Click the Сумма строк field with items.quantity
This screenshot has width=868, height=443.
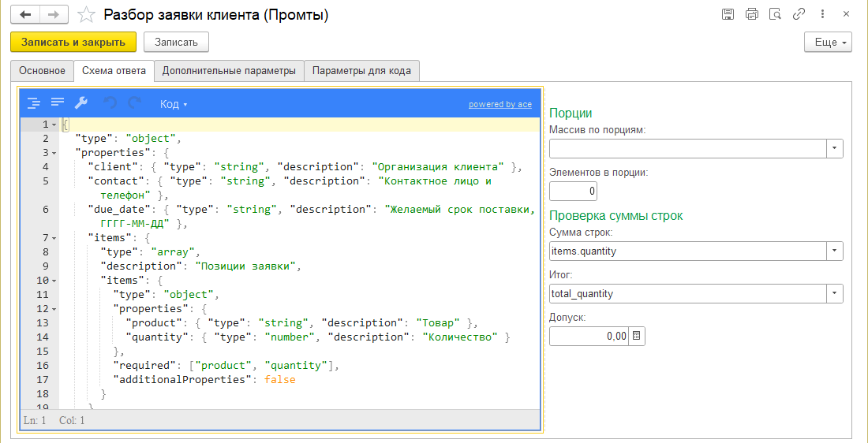[688, 251]
